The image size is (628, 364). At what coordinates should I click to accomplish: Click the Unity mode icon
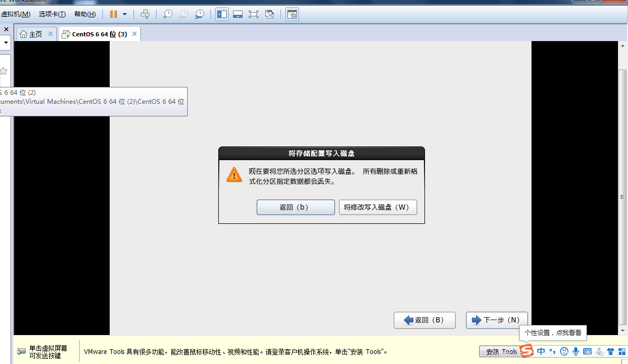click(x=269, y=14)
